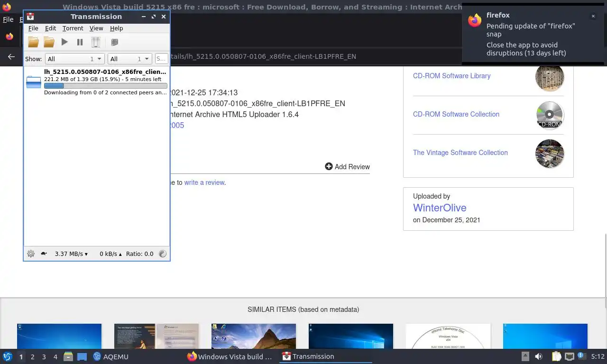Click the 0 kB/s upload speed indicator

tap(110, 254)
